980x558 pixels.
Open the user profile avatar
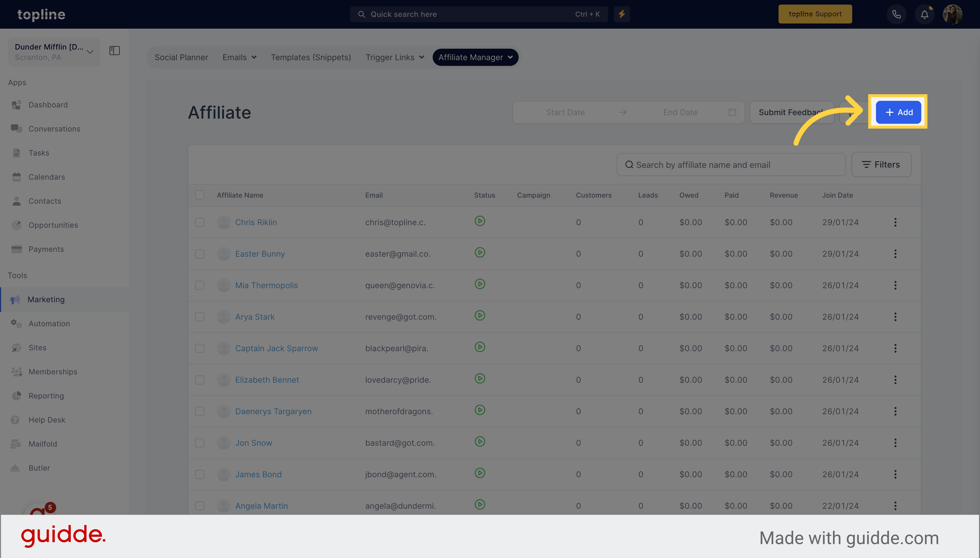[952, 15]
